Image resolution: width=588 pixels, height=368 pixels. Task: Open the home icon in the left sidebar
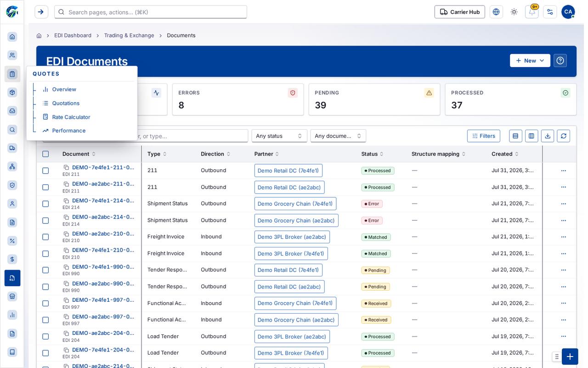tap(12, 37)
